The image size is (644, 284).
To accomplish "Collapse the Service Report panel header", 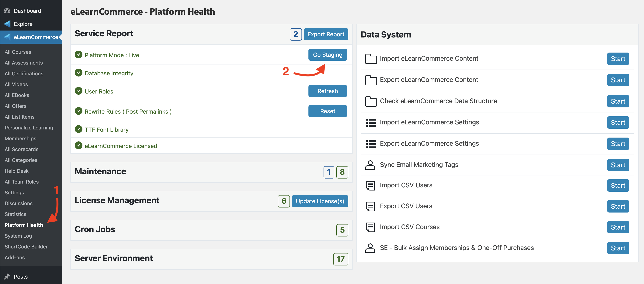I will click(x=211, y=34).
